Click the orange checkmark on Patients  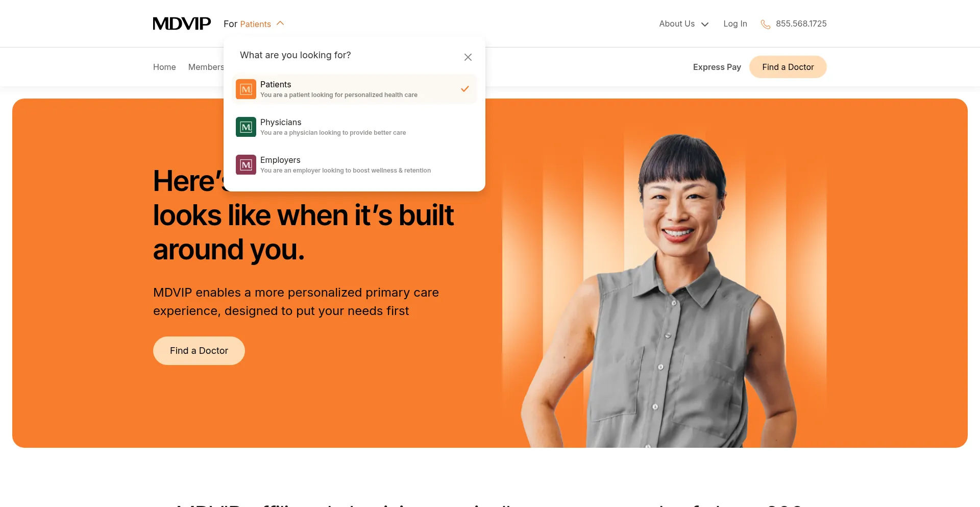(x=465, y=89)
